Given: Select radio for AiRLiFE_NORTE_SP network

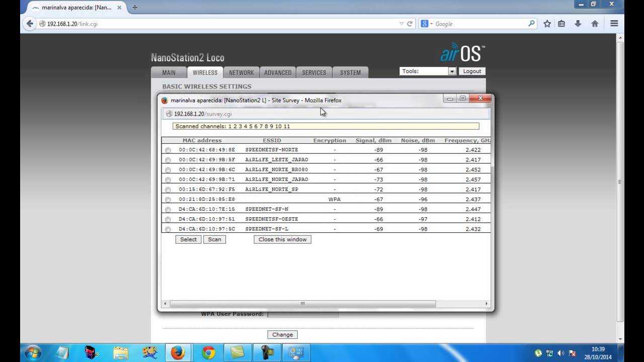Looking at the screenshot, I should click(x=168, y=190).
